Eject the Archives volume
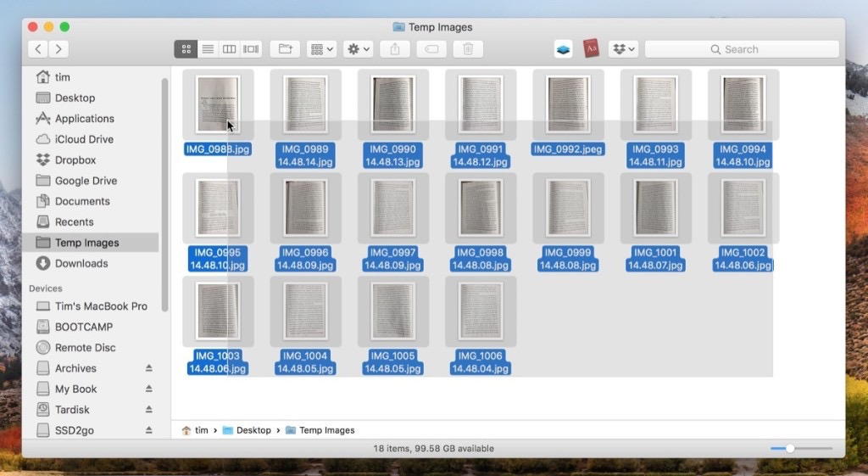Viewport: 868px width, 476px height. 148,368
